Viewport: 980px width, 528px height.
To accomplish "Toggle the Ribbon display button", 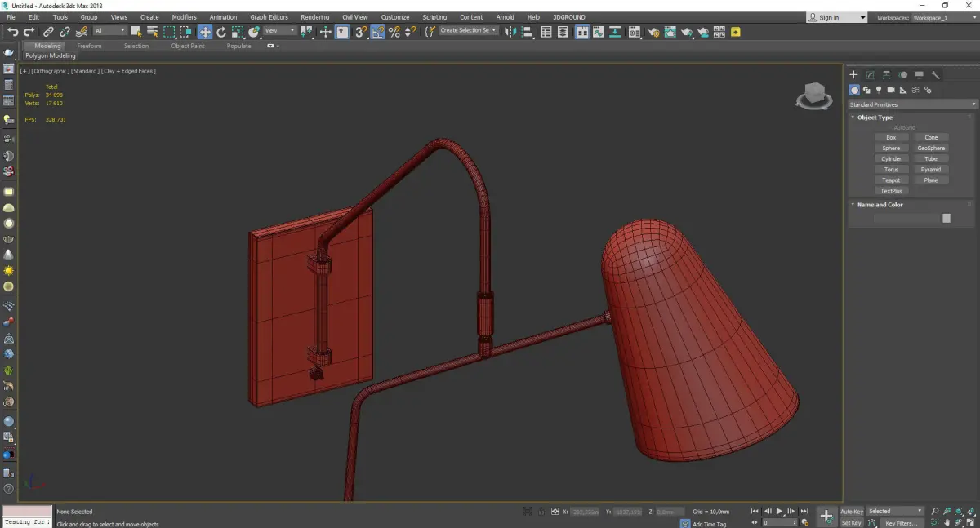I will [x=581, y=32].
